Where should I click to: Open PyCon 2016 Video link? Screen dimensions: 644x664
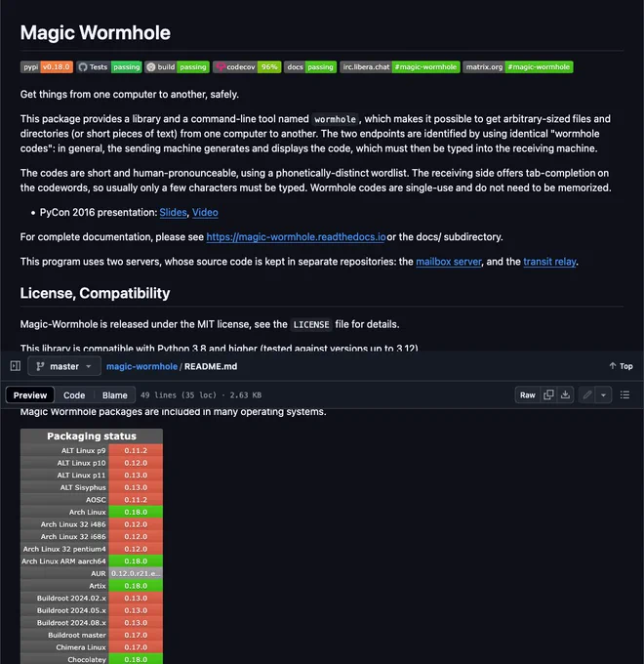pyautogui.click(x=205, y=212)
